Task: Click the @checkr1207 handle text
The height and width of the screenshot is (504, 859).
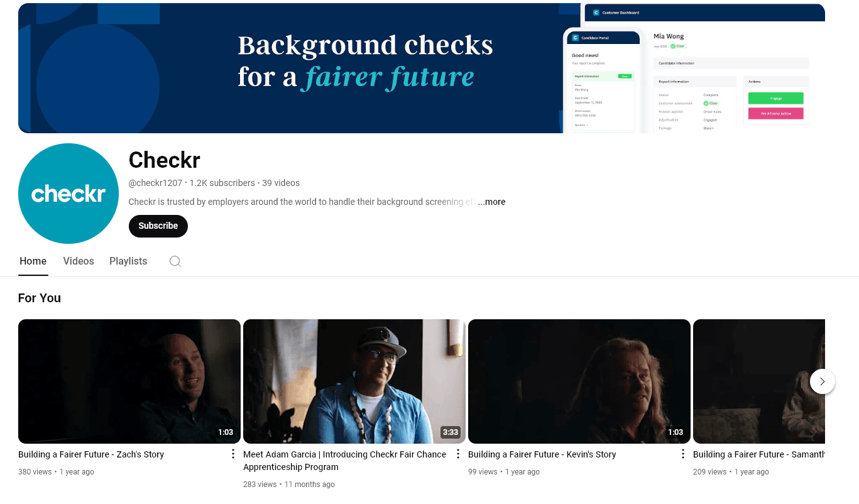Action: pyautogui.click(x=155, y=184)
